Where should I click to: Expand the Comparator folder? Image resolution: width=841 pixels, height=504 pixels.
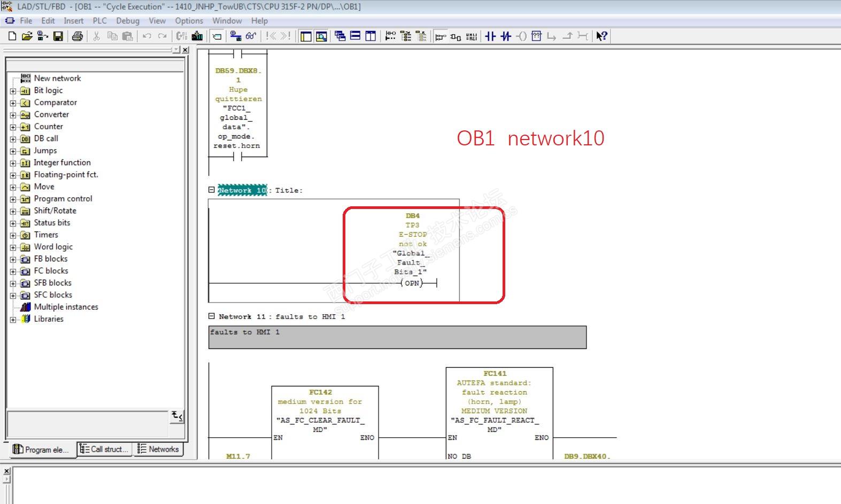tap(13, 103)
